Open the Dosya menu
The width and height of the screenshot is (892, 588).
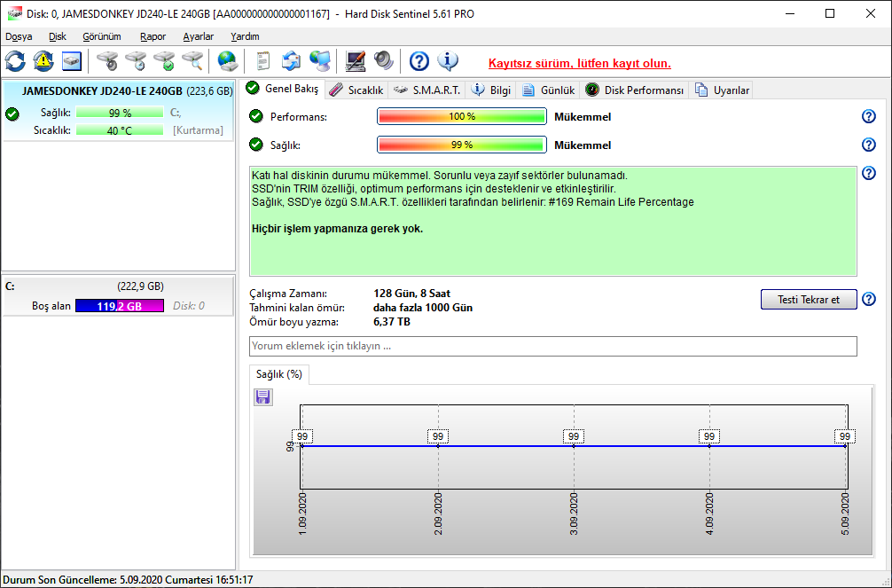coord(19,36)
